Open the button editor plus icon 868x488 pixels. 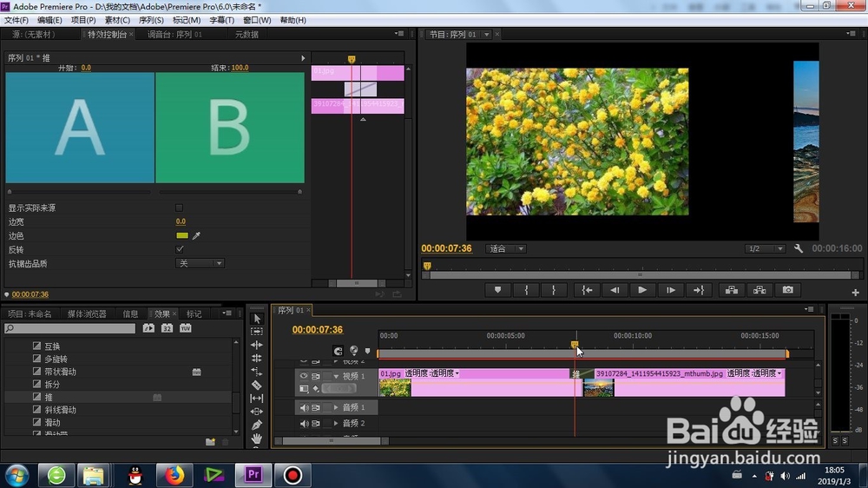(x=855, y=293)
